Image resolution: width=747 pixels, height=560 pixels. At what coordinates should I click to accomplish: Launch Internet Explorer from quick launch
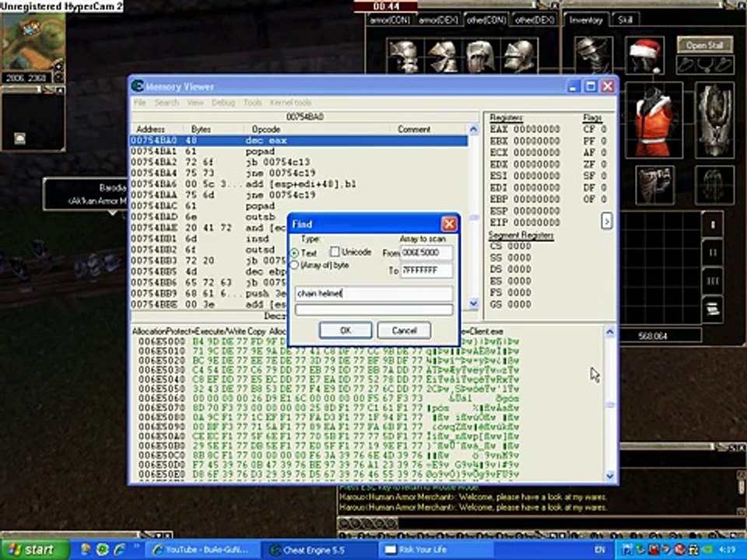[x=119, y=550]
